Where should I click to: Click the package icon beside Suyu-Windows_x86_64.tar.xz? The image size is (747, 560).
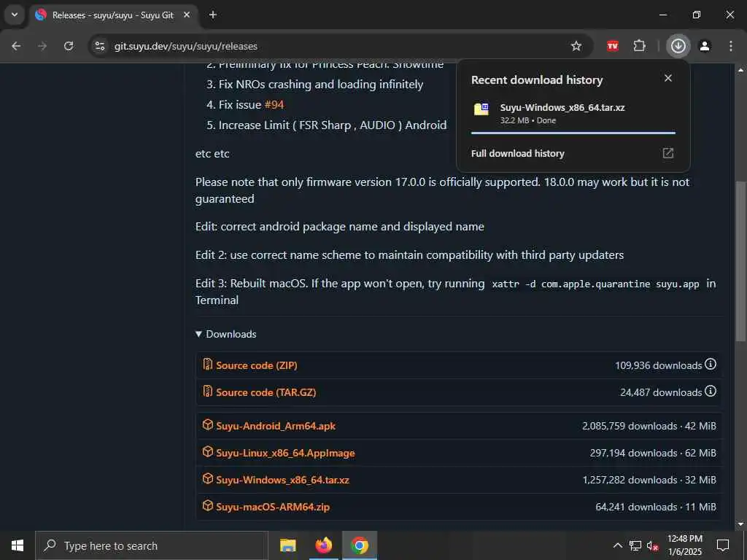[208, 478]
